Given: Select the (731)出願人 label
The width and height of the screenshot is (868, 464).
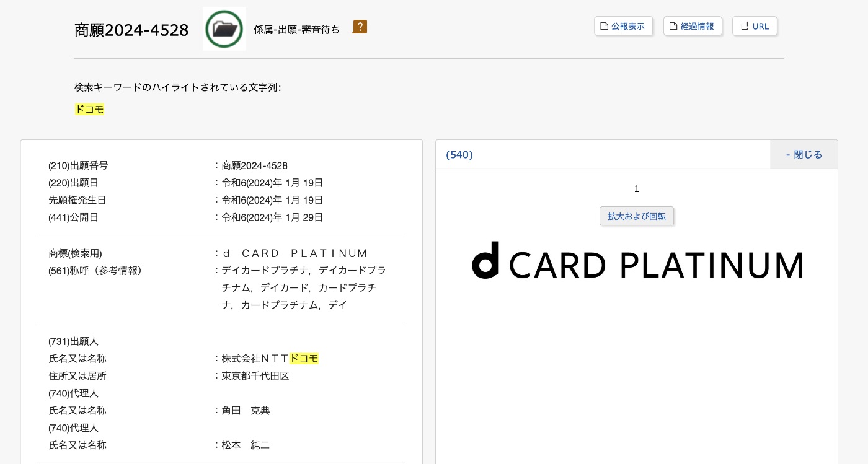Looking at the screenshot, I should click(x=73, y=341).
